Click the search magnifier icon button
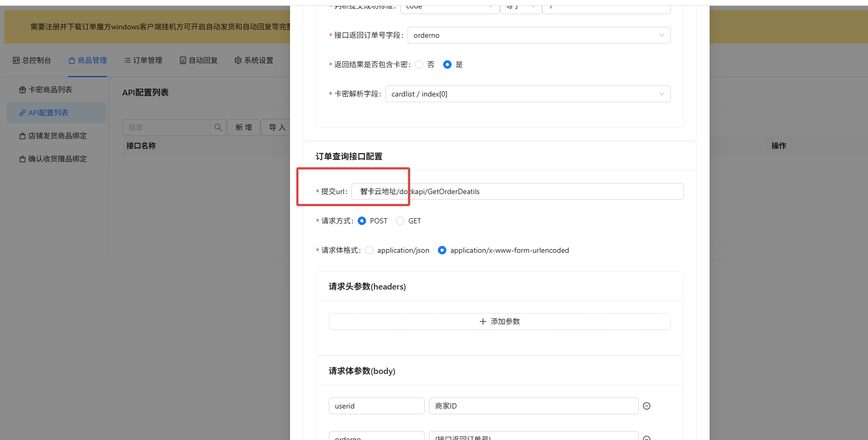 [x=218, y=127]
